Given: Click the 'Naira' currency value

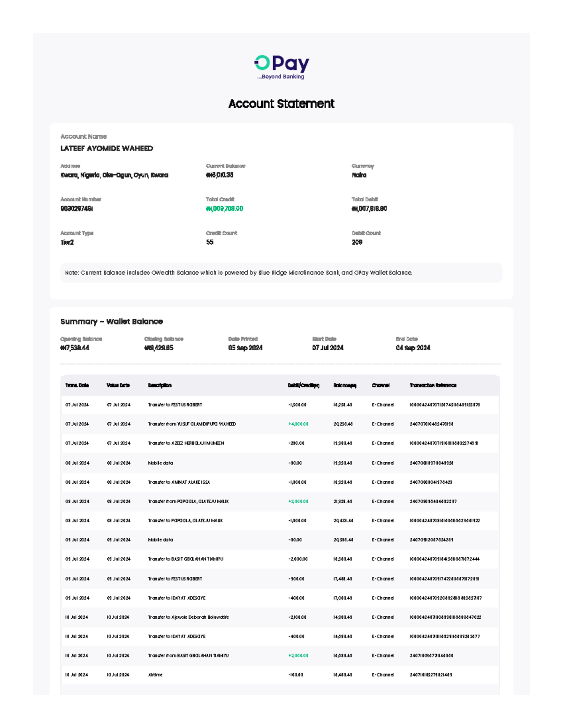Looking at the screenshot, I should 359,175.
